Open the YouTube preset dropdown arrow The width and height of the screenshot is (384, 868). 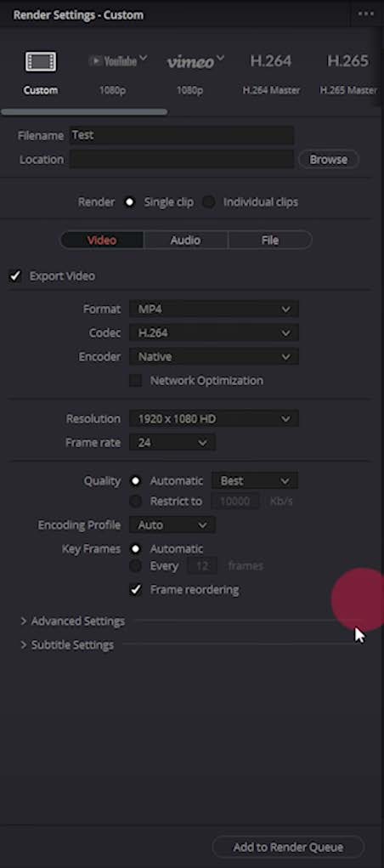pyautogui.click(x=144, y=58)
